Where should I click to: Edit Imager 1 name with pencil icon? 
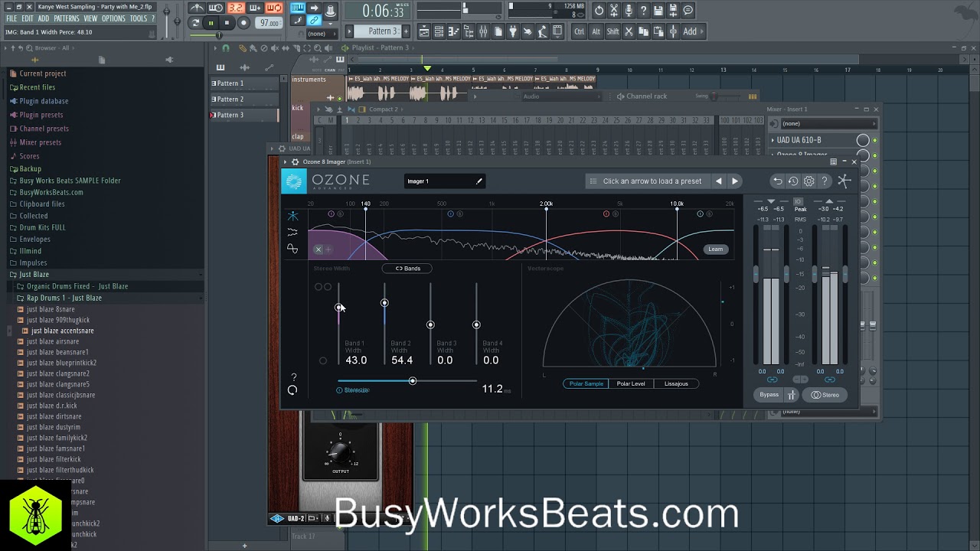(479, 181)
